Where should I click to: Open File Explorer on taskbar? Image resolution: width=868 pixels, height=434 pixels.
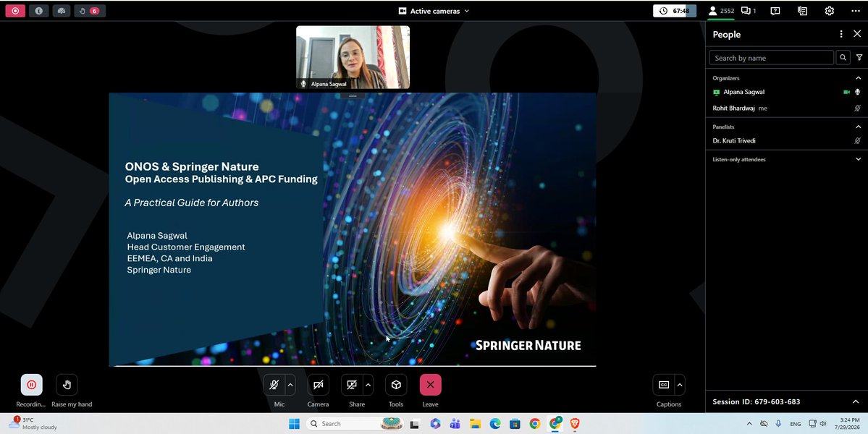(475, 424)
